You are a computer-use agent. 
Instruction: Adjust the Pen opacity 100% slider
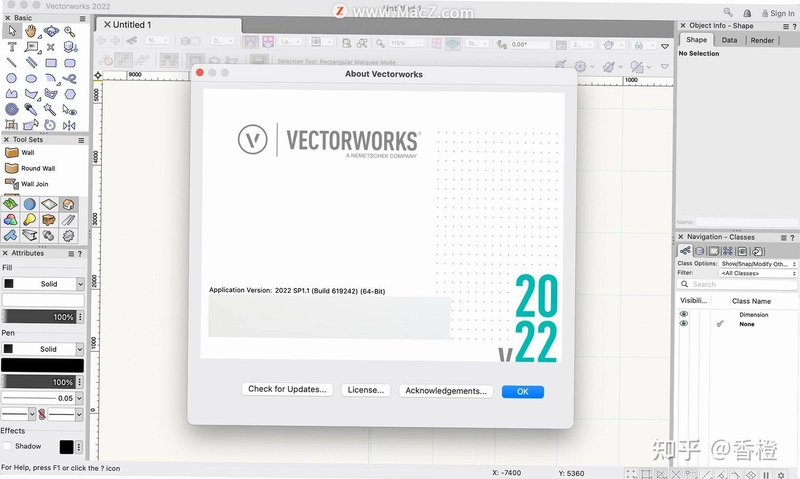click(x=39, y=382)
